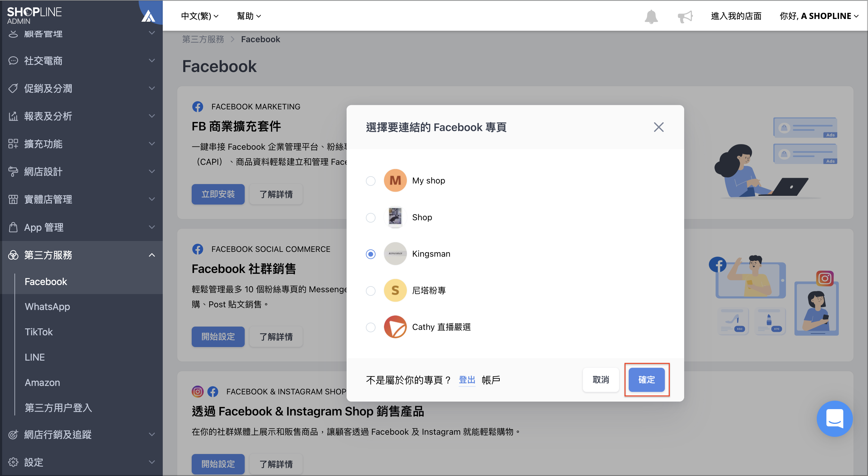Click the 取消 cancel button
Viewport: 868px width, 476px height.
click(600, 380)
